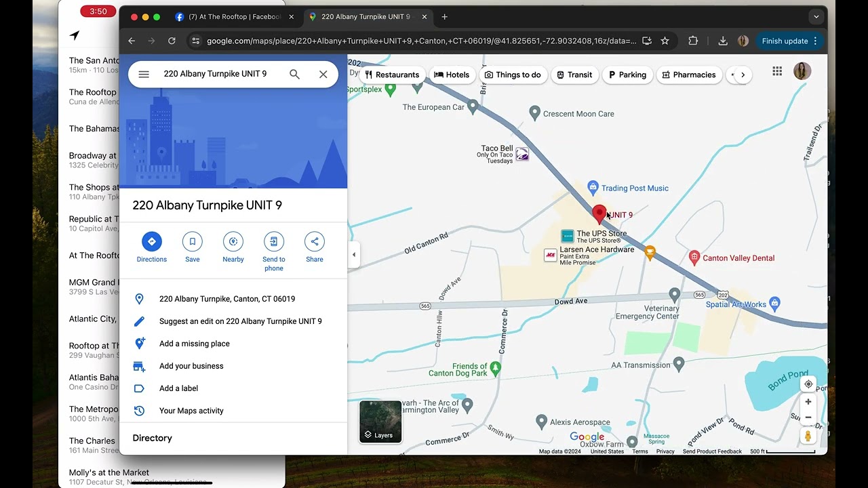Clear the Maps search with the X icon
Screen dimensions: 868x488
[323, 75]
